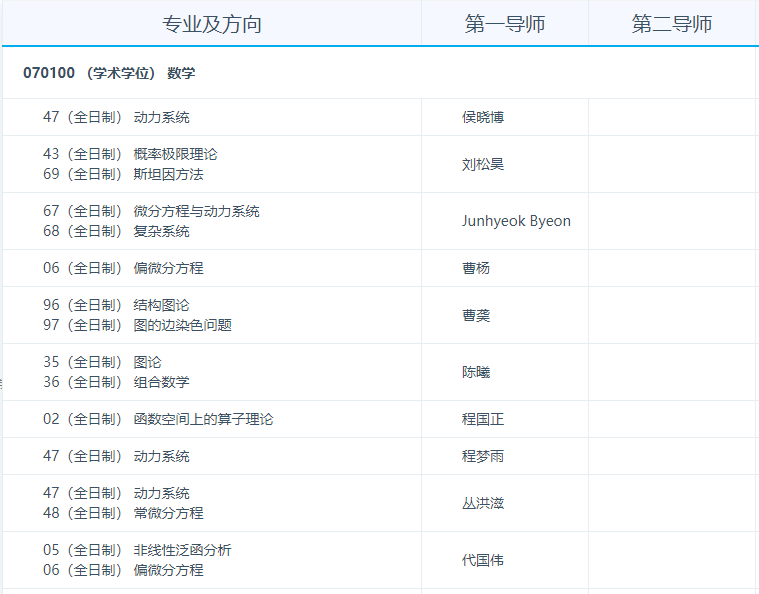Select advisor 曹杨 in the table
This screenshot has width=759, height=594.
476,268
